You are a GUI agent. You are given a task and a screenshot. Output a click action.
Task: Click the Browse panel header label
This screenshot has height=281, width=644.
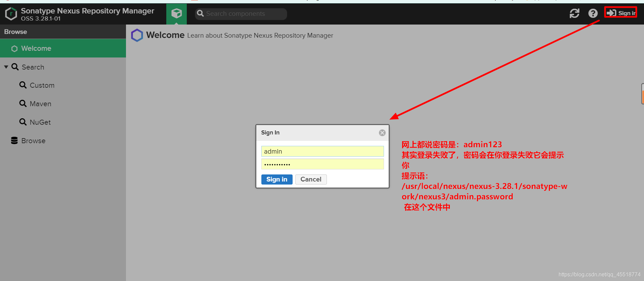(x=15, y=32)
